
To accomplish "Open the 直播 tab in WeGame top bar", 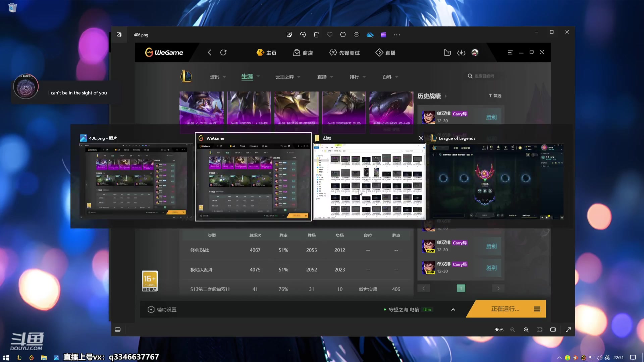I will (385, 53).
